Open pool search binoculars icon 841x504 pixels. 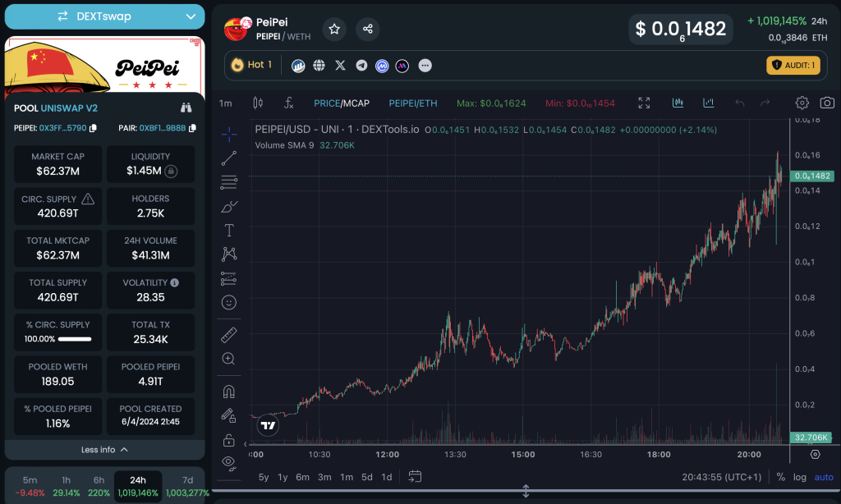(186, 108)
